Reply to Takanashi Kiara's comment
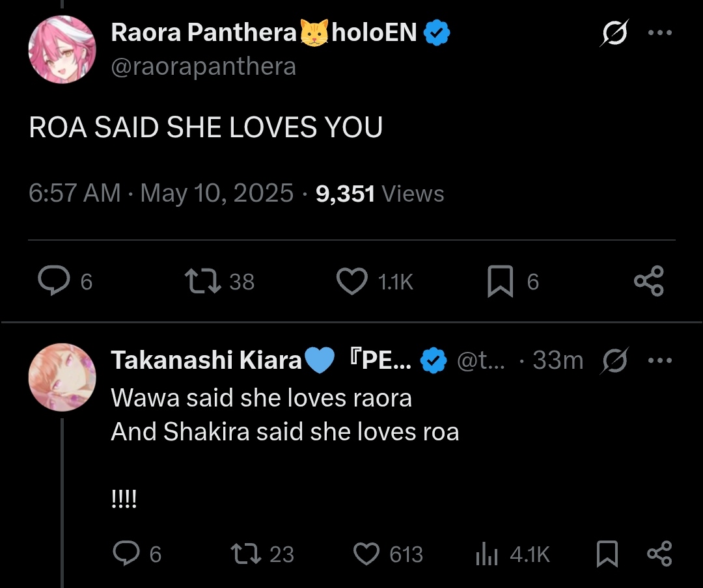Screen dimensions: 703x588 click(126, 554)
